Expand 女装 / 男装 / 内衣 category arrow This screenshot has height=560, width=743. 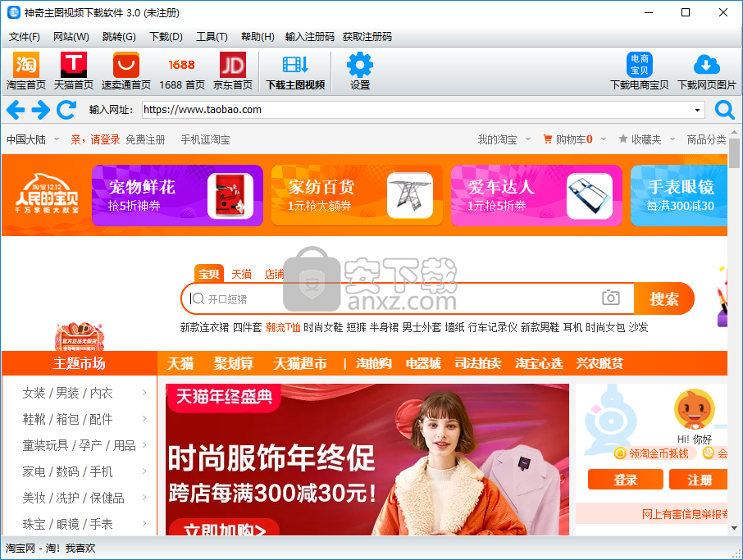click(144, 392)
